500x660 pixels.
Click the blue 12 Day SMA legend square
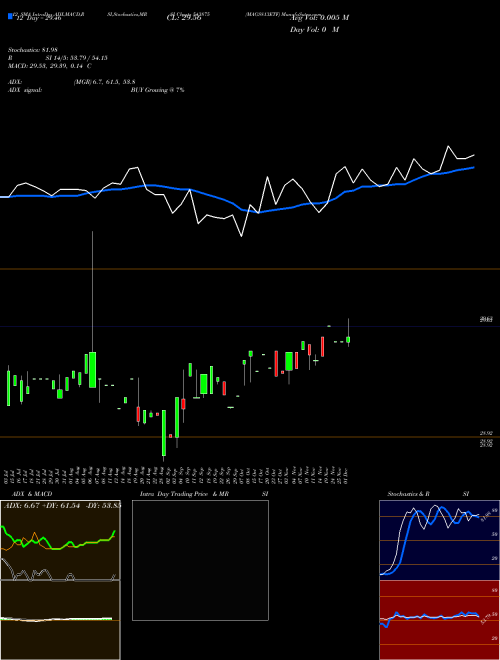[10, 16]
